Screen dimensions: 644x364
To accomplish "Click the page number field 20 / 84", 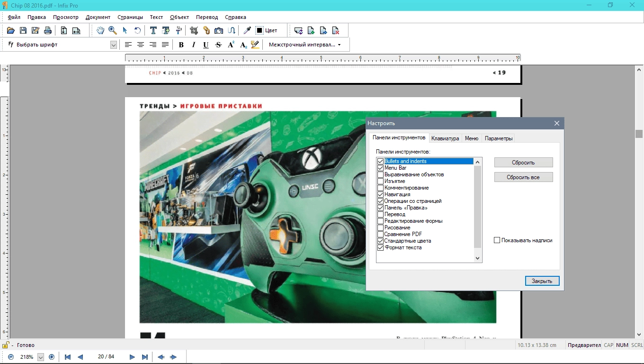I will click(106, 356).
